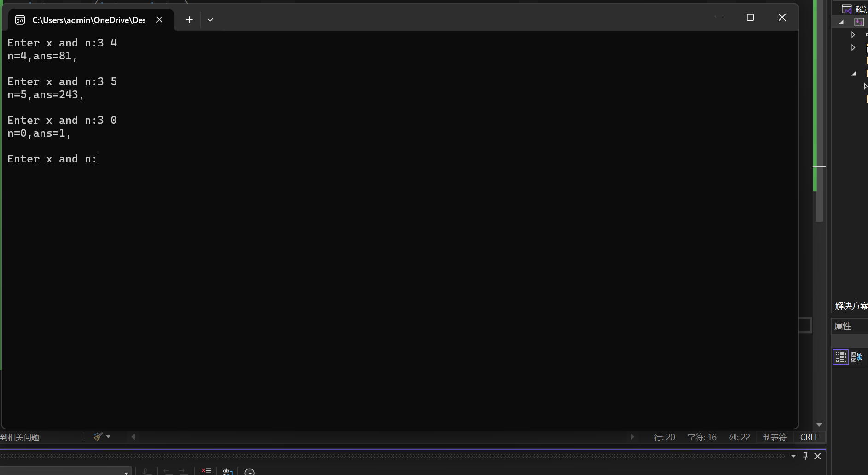Click the result line 'n=4,ans=81,'
This screenshot has height=475, width=868.
[x=42, y=56]
